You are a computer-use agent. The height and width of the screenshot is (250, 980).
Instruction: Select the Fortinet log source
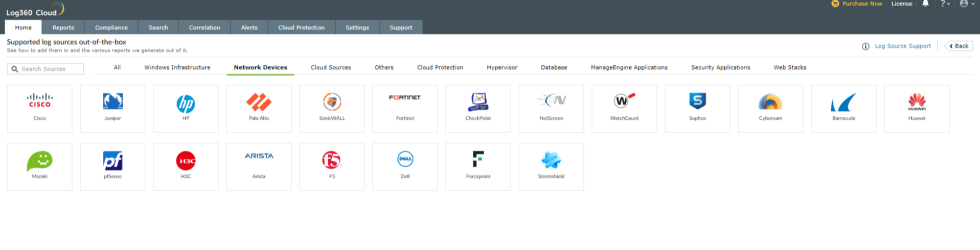[x=405, y=109]
